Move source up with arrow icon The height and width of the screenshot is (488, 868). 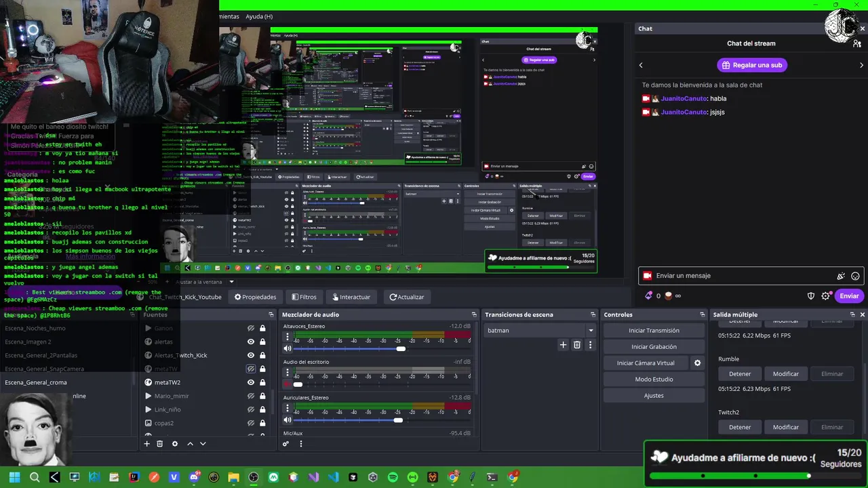[190, 444]
